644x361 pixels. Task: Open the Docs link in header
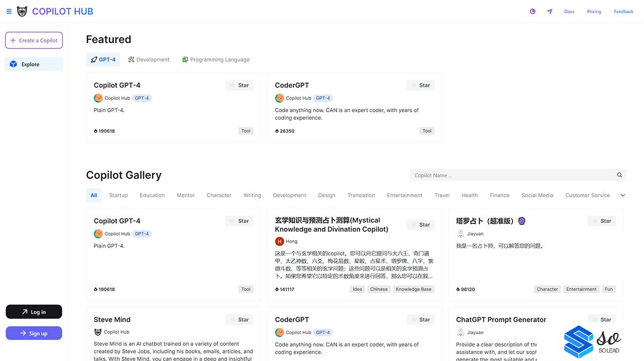569,11
